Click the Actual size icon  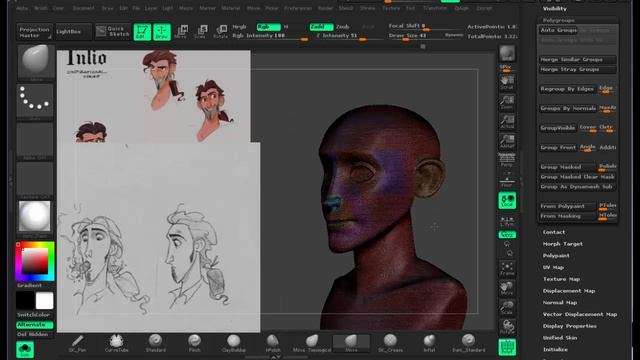(x=507, y=122)
